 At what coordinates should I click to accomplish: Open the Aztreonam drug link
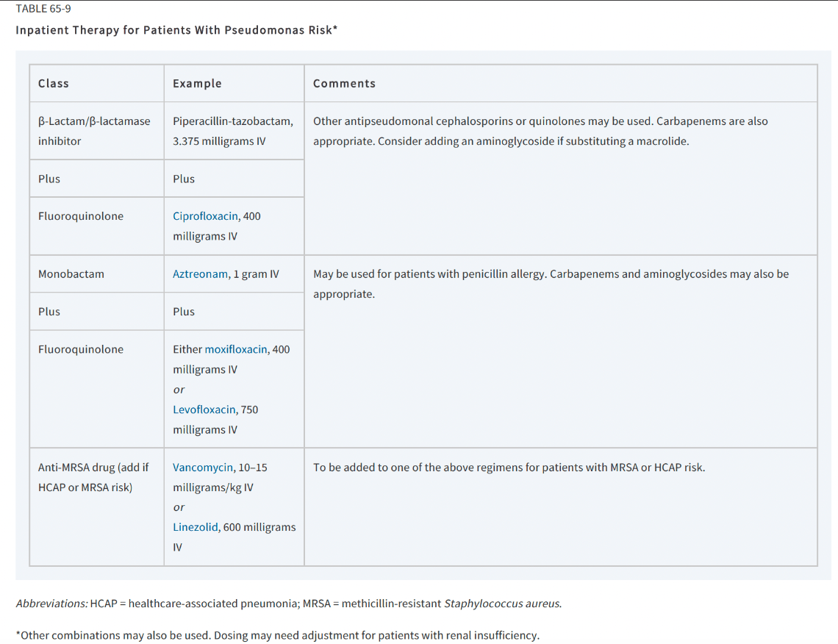pos(200,273)
